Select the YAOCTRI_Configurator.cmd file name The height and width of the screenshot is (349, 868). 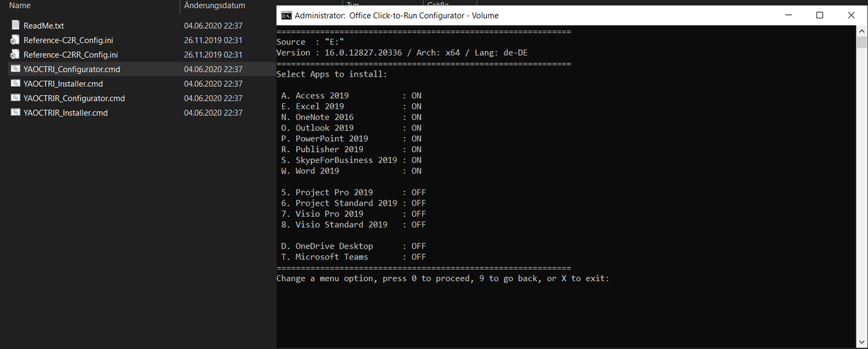point(72,69)
